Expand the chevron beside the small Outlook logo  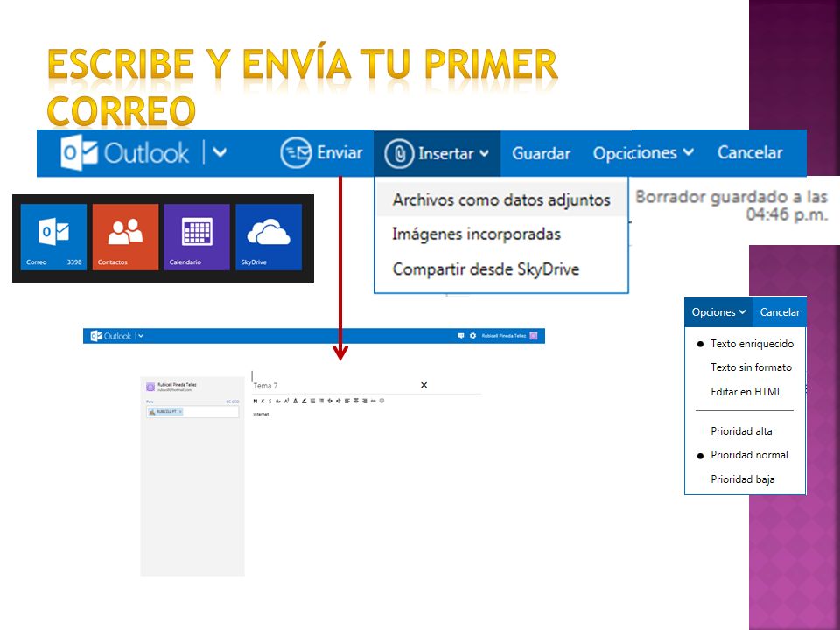click(x=141, y=336)
